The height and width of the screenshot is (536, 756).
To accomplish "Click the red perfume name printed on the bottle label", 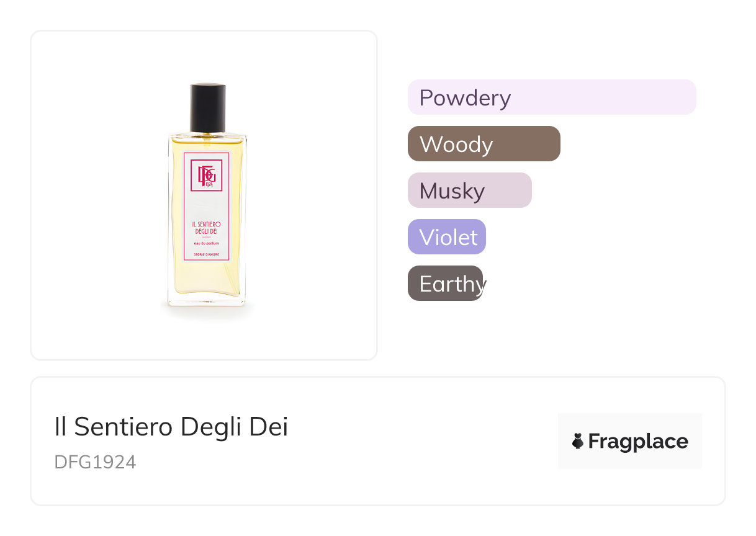I will pyautogui.click(x=207, y=227).
